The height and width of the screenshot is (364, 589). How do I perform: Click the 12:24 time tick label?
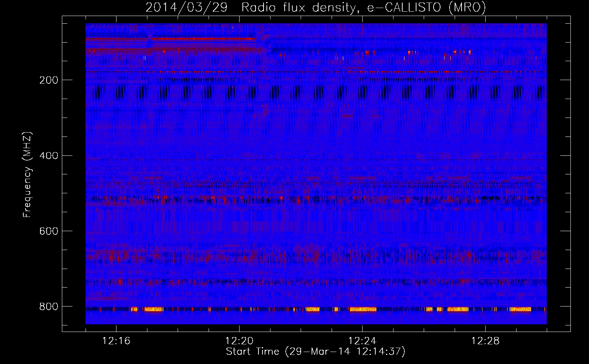click(363, 341)
